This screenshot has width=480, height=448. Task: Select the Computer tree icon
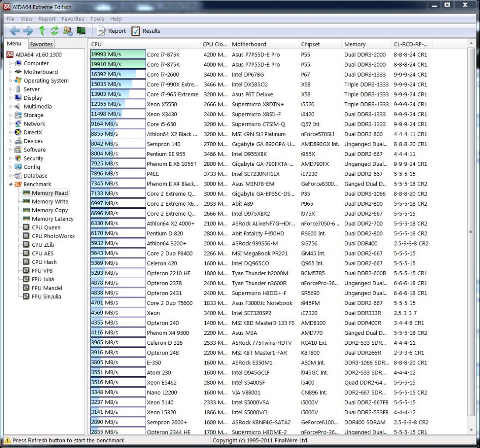coord(18,63)
